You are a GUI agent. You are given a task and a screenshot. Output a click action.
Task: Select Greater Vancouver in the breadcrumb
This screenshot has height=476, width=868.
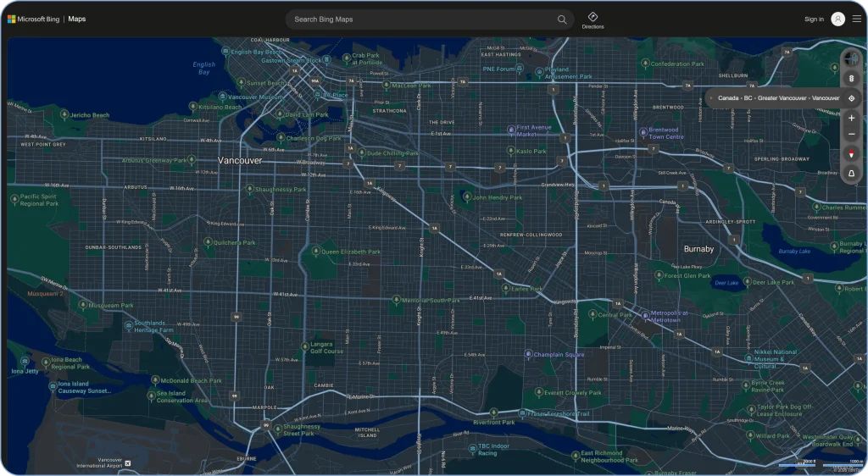point(782,98)
